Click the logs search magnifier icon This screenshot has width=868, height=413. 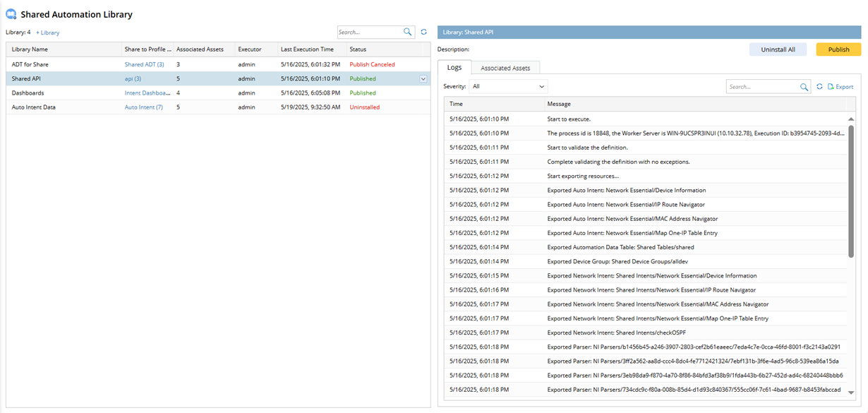[804, 87]
